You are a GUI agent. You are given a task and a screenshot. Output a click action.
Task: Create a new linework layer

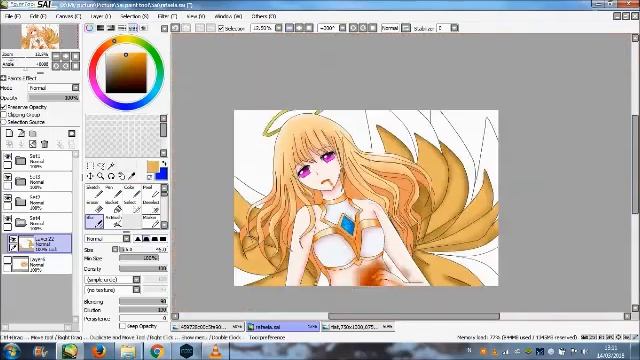21,133
